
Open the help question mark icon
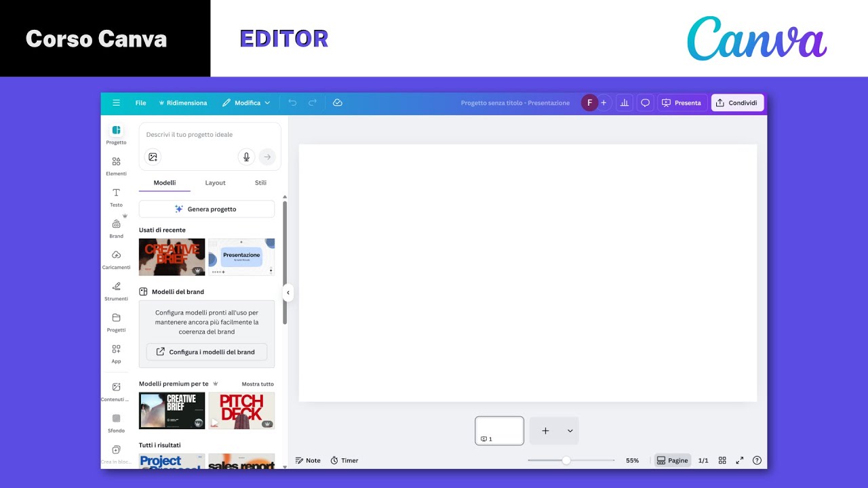(757, 460)
